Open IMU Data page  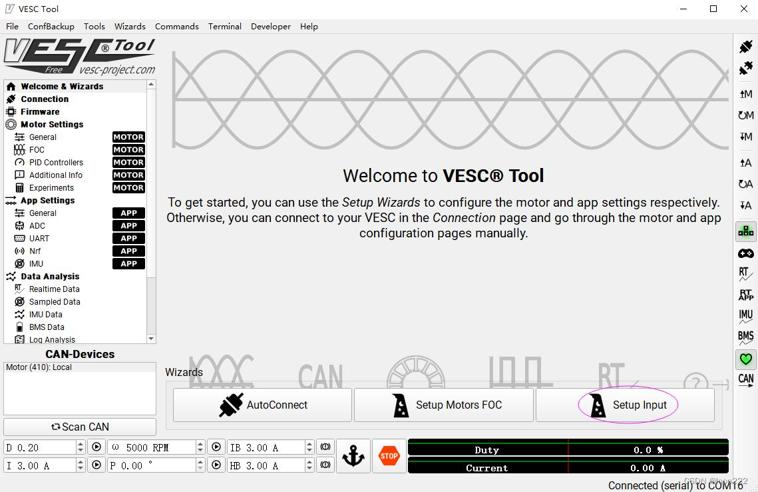75,314
